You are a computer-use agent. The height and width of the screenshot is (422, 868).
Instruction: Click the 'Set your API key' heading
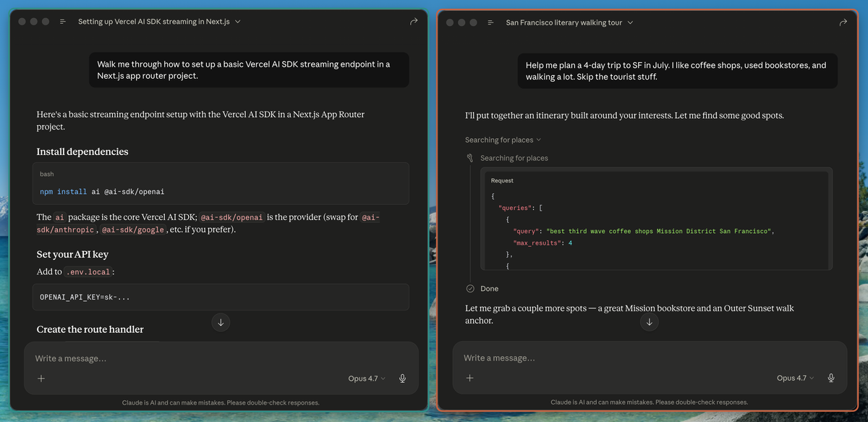pyautogui.click(x=72, y=254)
